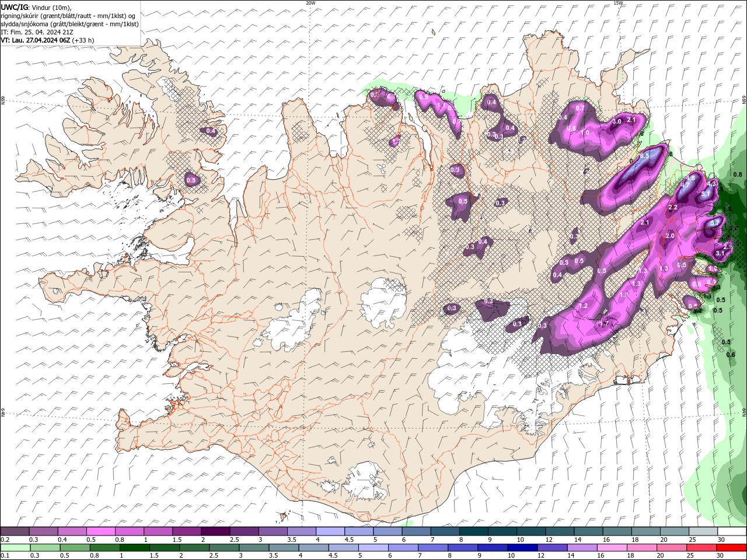
Task: Click the 2.9 snowfall value on the map
Action: 727,247
